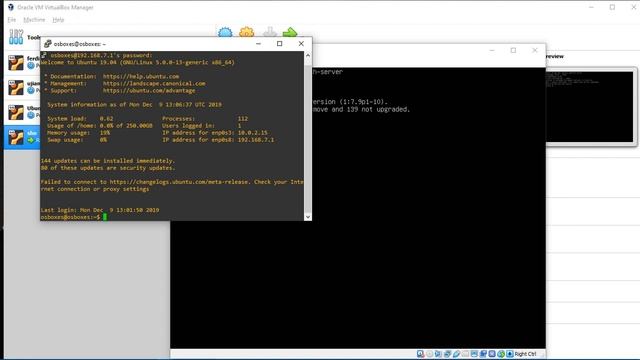Close the VM console window behind PuTTY

click(x=535, y=50)
